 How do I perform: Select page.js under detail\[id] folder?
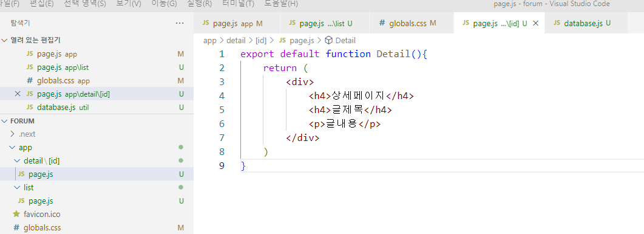click(97, 174)
